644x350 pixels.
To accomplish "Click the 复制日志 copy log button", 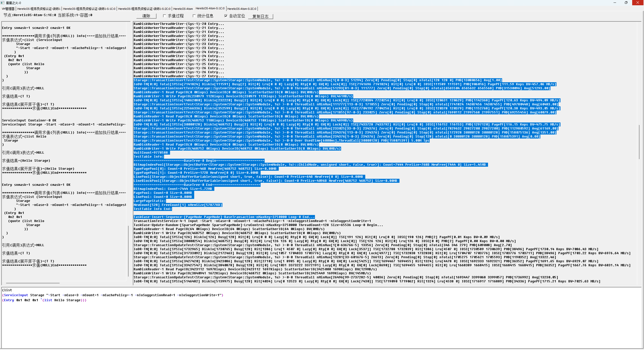I will [260, 16].
